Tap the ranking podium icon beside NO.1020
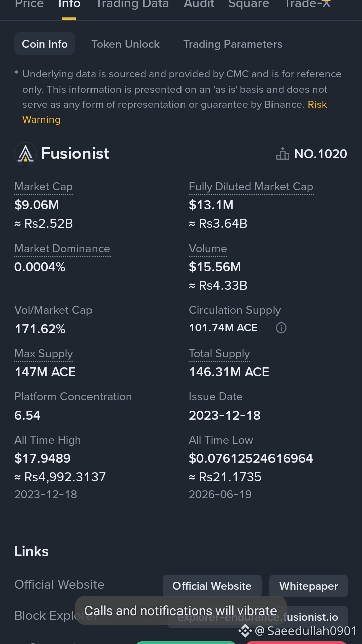Viewport: 362px width, 644px height. coord(283,154)
